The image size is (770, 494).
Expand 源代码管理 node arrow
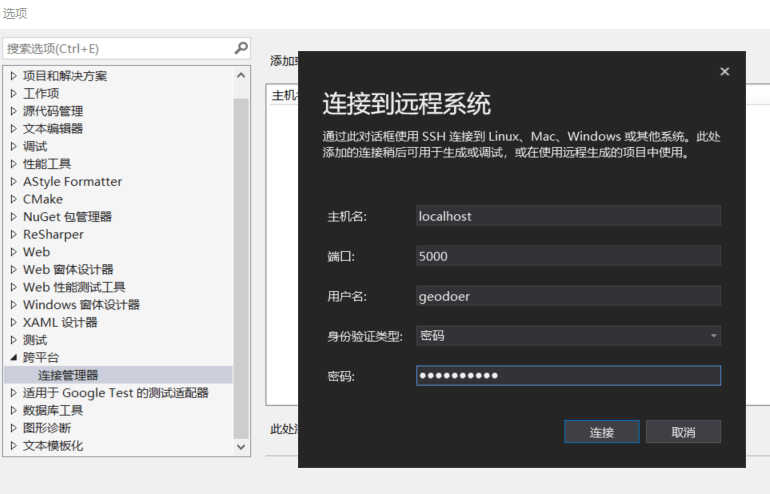click(x=14, y=111)
